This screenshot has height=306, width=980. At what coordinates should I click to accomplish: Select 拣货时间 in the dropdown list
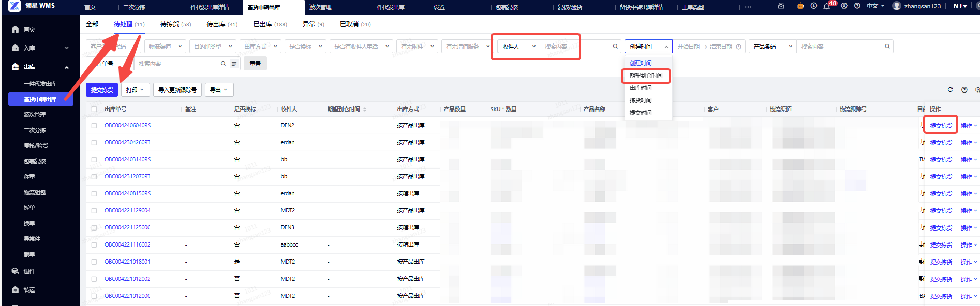tap(648, 100)
